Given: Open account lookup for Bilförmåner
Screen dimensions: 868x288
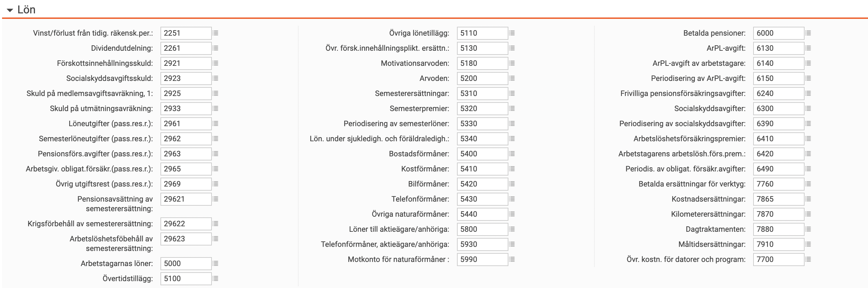Looking at the screenshot, I should (x=512, y=184).
